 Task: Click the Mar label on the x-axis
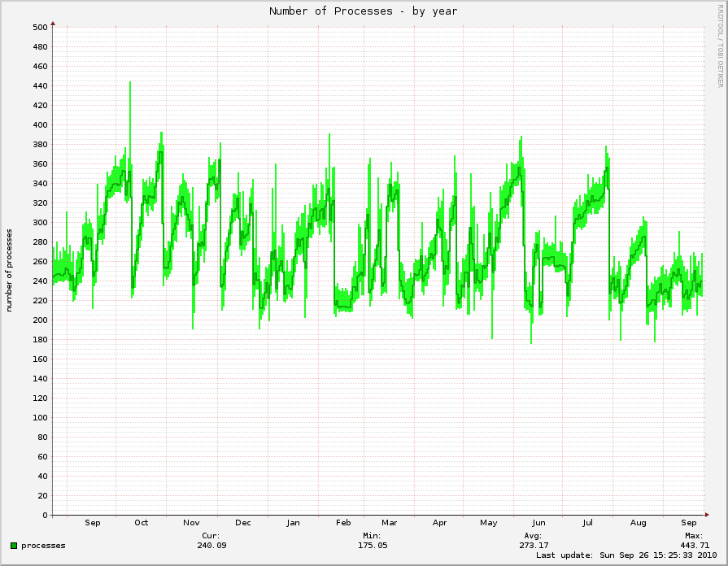(x=389, y=522)
